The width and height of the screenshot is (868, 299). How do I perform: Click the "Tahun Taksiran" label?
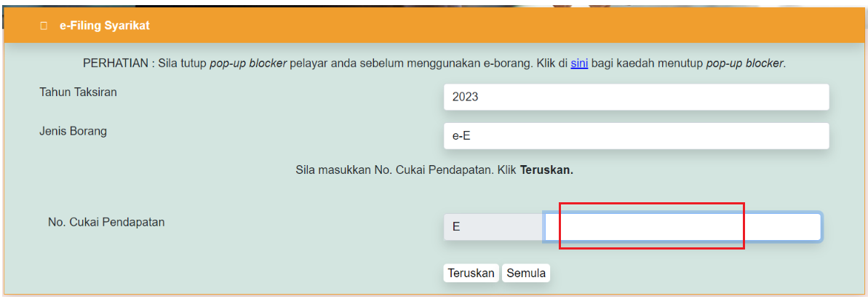78,92
